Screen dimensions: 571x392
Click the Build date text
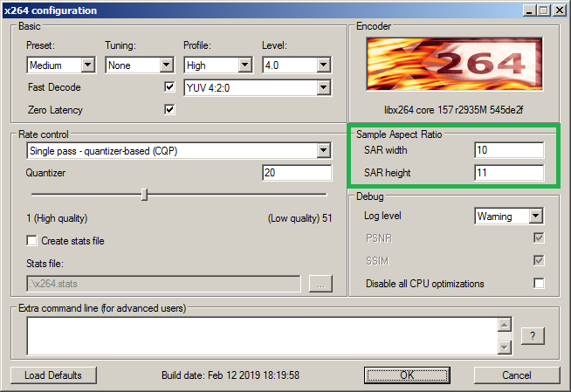click(x=230, y=375)
